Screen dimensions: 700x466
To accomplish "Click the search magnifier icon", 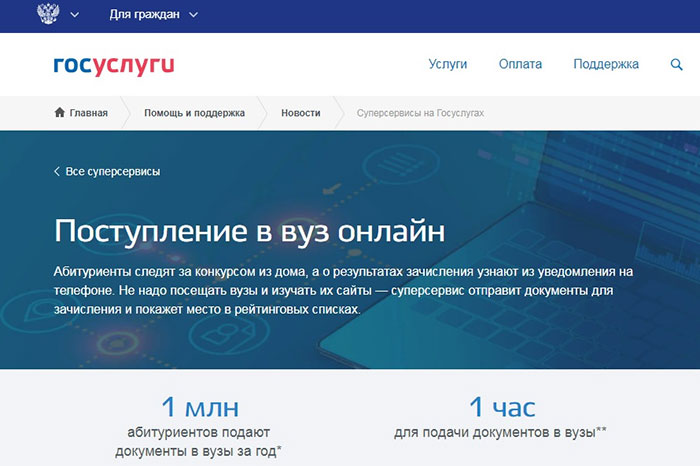I will coord(676,65).
